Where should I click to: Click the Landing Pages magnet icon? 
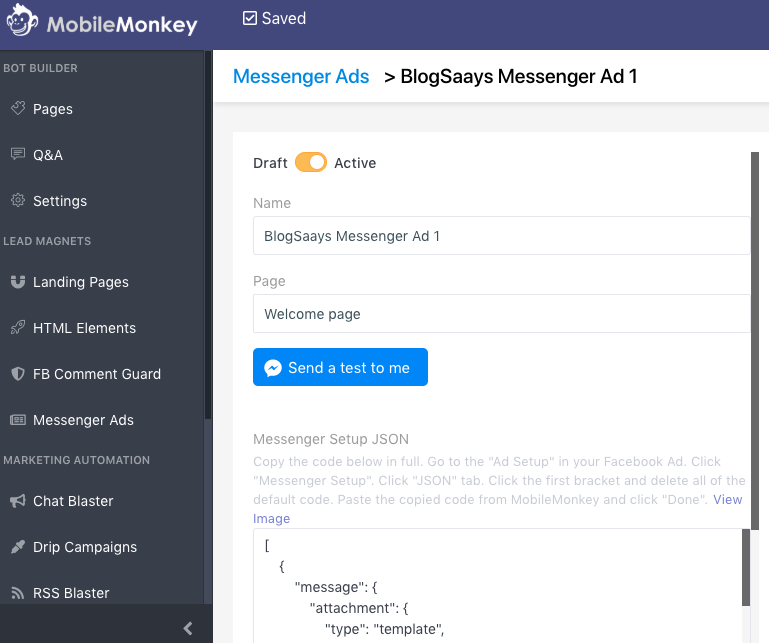pyautogui.click(x=18, y=282)
